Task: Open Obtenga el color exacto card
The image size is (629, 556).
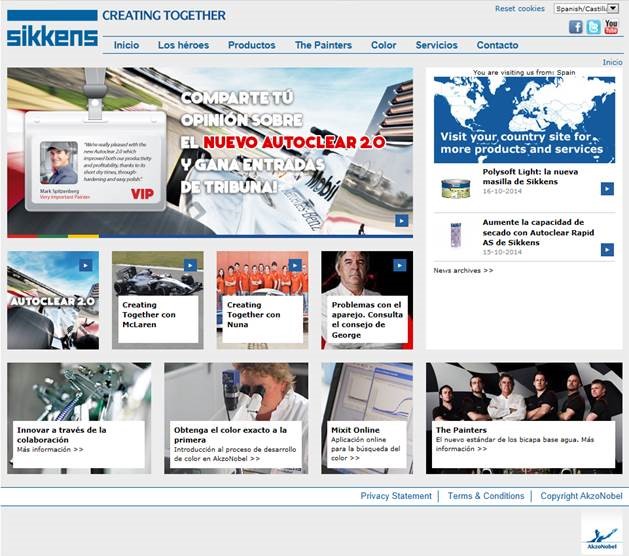Action: coord(236,418)
